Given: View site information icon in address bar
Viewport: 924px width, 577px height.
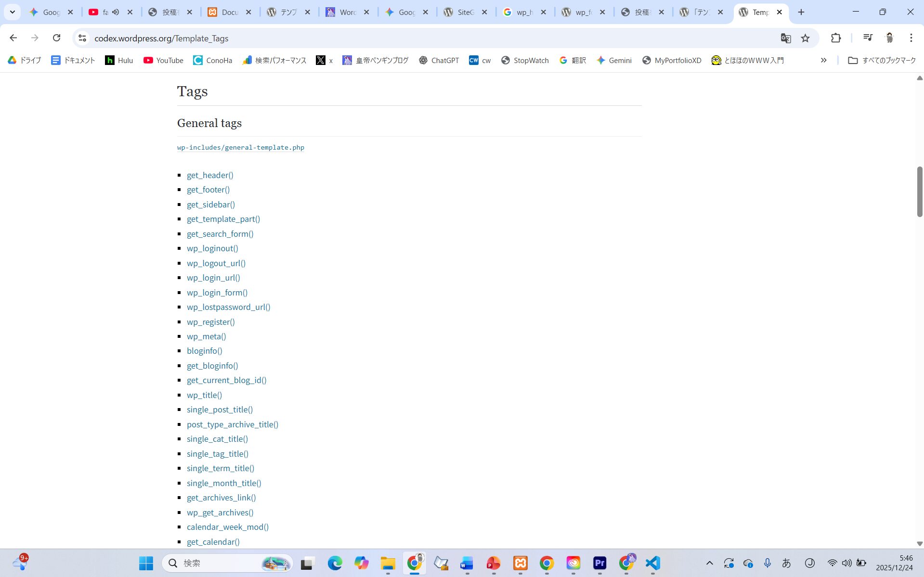Looking at the screenshot, I should (x=82, y=38).
